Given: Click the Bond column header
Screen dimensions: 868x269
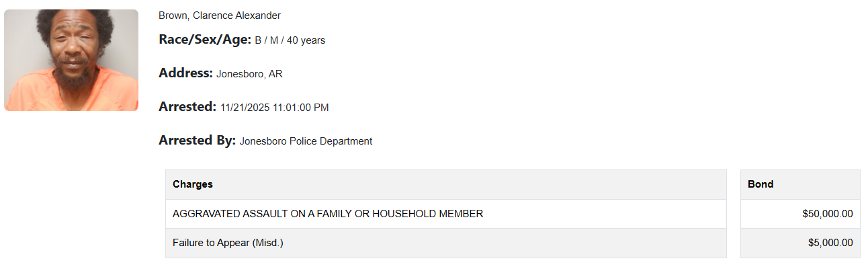Looking at the screenshot, I should click(x=761, y=184).
